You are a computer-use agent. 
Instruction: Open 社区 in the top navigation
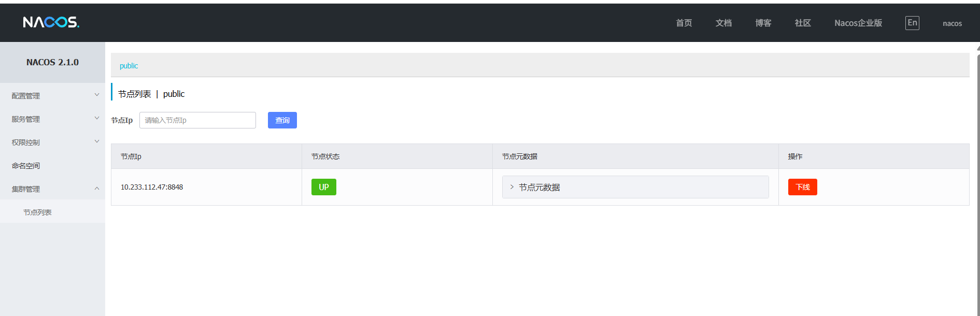click(x=802, y=23)
